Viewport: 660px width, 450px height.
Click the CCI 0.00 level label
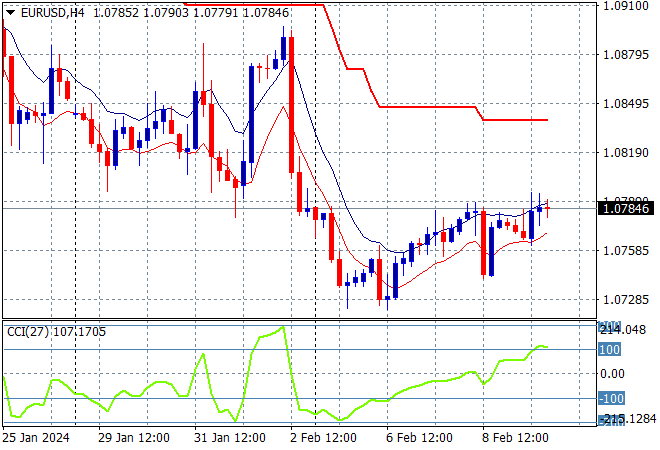pyautogui.click(x=612, y=374)
